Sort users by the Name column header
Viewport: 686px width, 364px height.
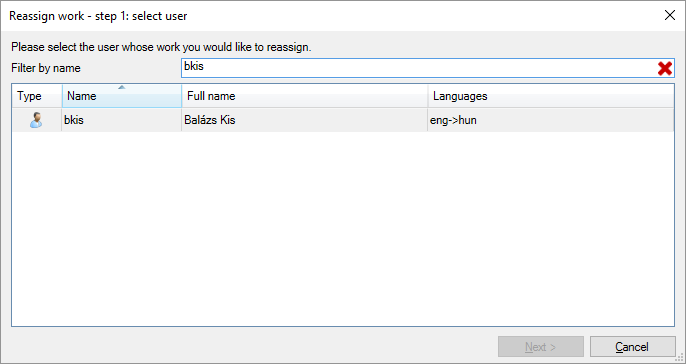122,96
